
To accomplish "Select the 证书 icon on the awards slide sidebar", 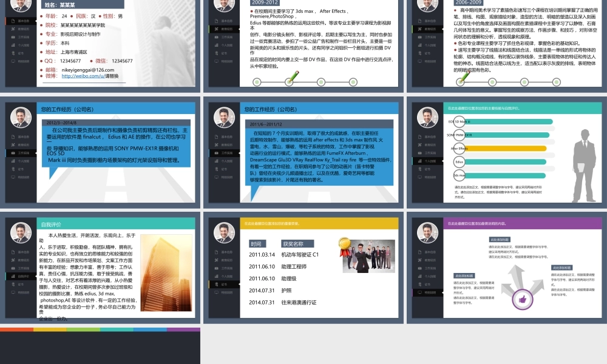I will tap(217, 284).
